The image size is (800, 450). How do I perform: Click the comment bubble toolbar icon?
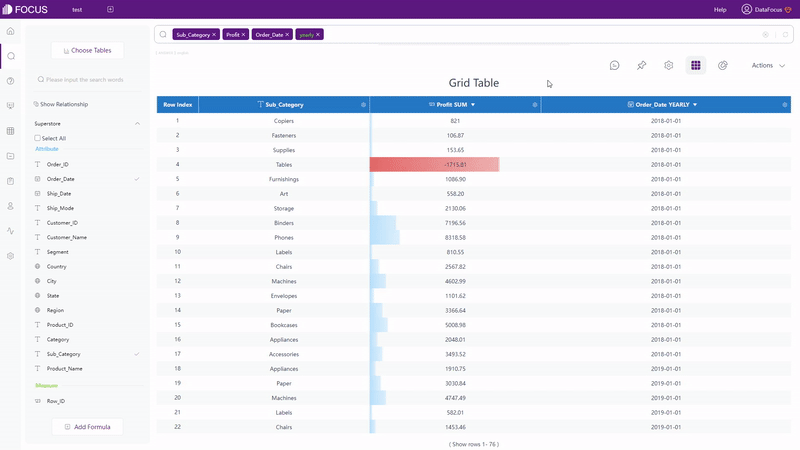pos(614,65)
